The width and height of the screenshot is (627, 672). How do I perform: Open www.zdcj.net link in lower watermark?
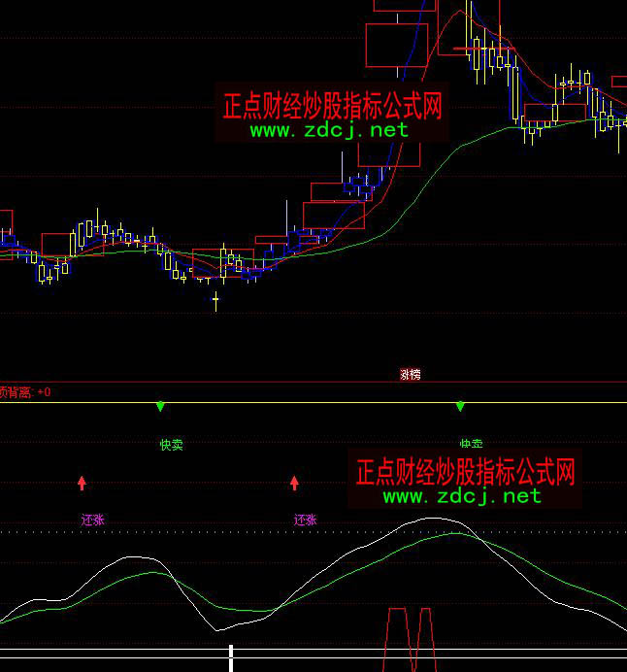461,496
